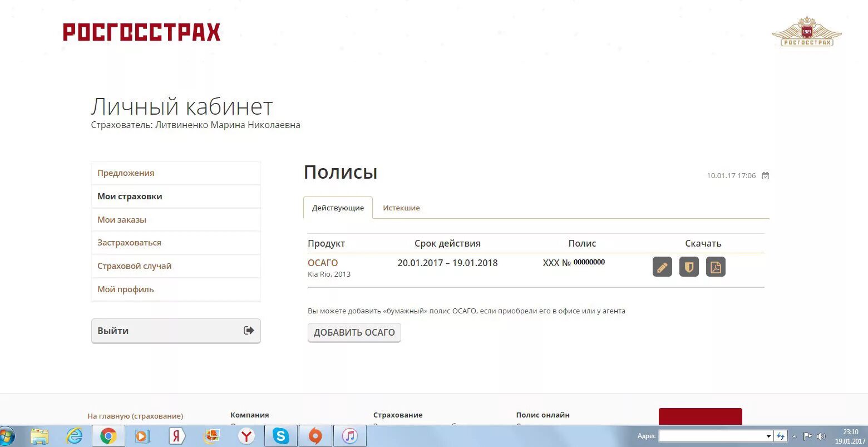Click the ДОБАВИТЬ ОСАГО button
This screenshot has width=868, height=447.
354,332
